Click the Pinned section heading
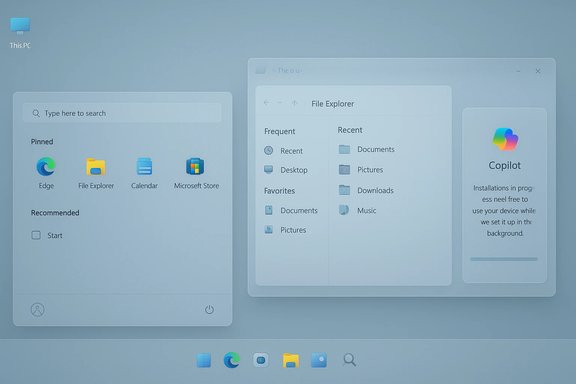This screenshot has height=384, width=576. pyautogui.click(x=42, y=142)
